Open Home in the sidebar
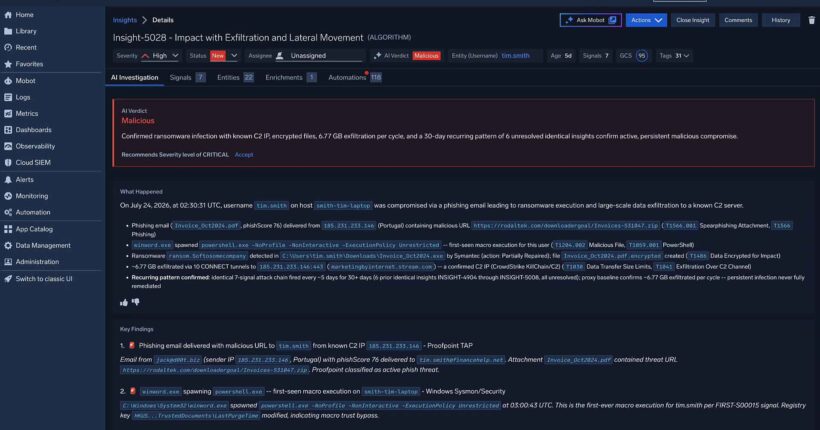The width and height of the screenshot is (820, 430). [x=24, y=15]
